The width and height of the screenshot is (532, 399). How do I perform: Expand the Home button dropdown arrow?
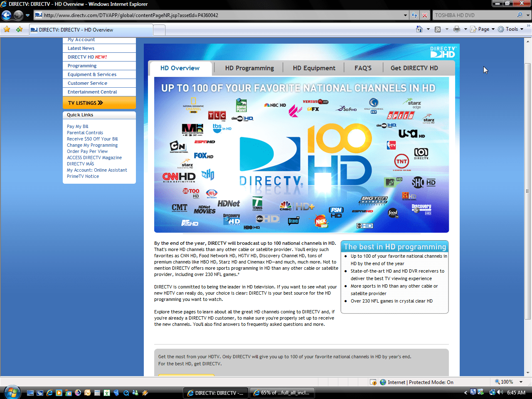click(428, 29)
